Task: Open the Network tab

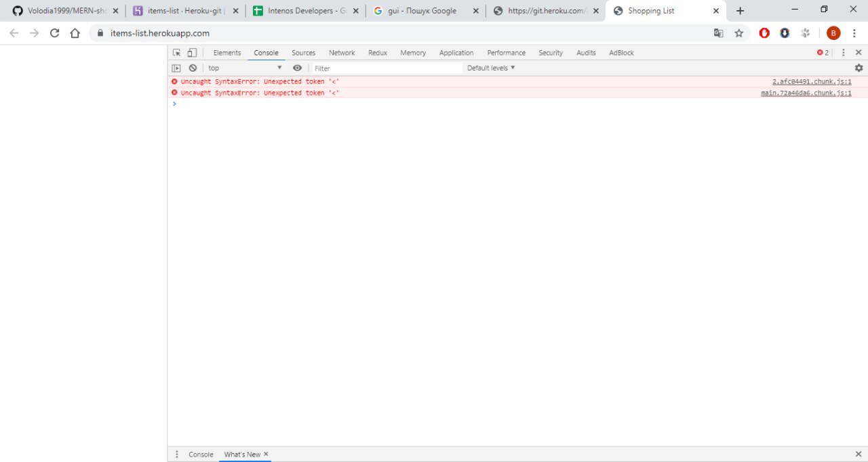Action: click(342, 53)
